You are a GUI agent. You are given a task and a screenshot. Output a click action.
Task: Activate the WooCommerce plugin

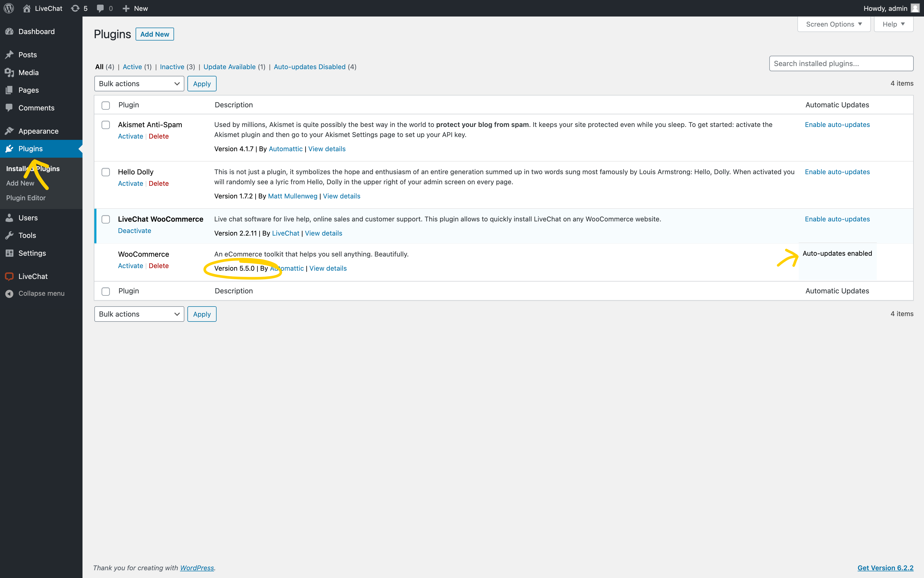click(130, 266)
